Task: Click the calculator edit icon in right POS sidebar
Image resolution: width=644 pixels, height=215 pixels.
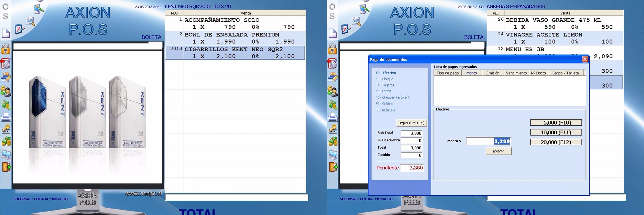Action: point(332,77)
